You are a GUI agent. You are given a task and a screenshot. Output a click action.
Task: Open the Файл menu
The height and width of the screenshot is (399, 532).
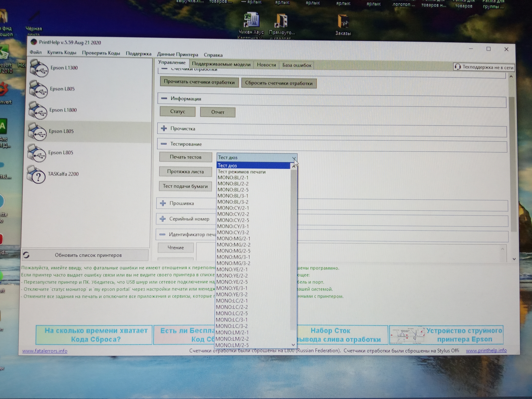coord(36,52)
